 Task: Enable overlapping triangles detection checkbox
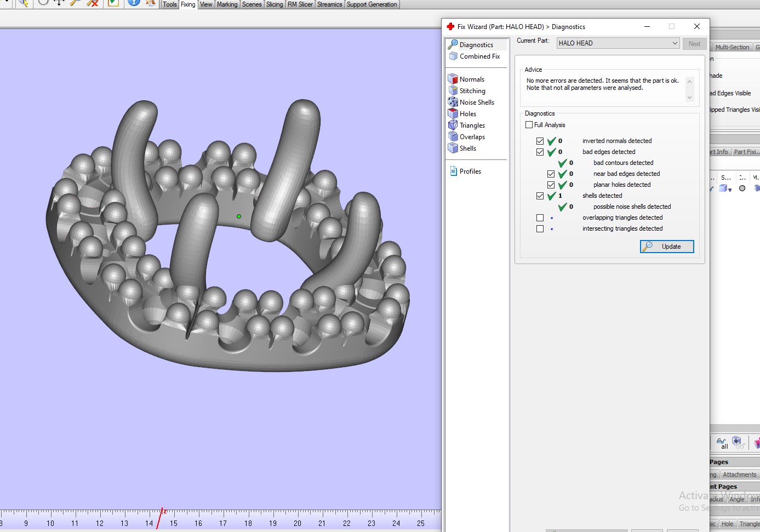click(x=540, y=218)
